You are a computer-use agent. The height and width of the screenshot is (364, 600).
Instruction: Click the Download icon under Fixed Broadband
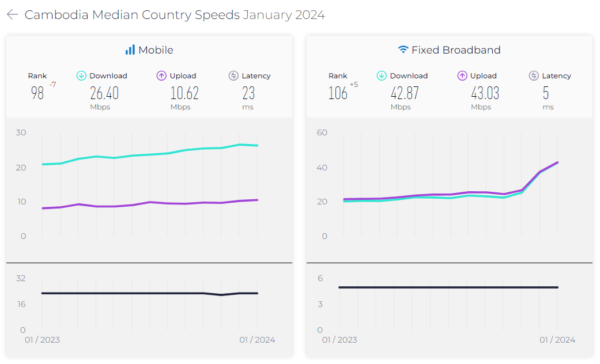(x=381, y=75)
